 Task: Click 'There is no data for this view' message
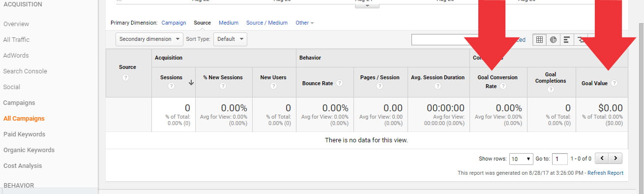(366, 140)
